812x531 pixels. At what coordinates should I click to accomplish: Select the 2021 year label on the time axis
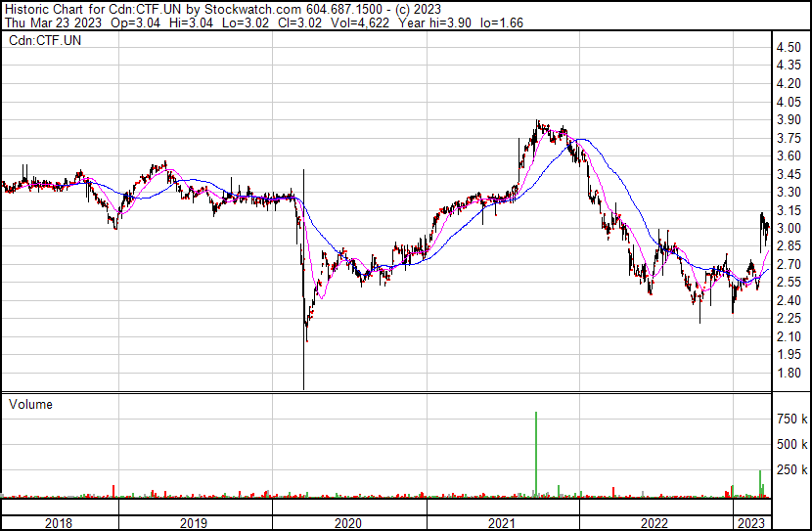(x=502, y=524)
